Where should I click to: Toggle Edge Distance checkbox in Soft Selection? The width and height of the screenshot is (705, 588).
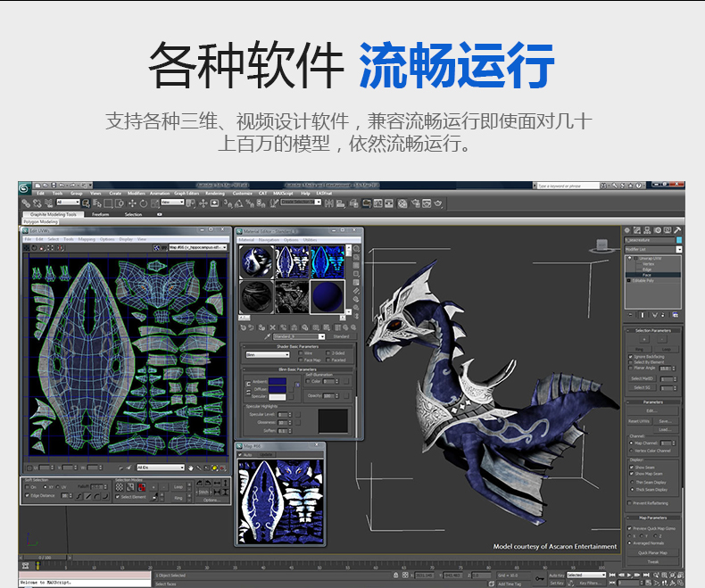[x=28, y=495]
